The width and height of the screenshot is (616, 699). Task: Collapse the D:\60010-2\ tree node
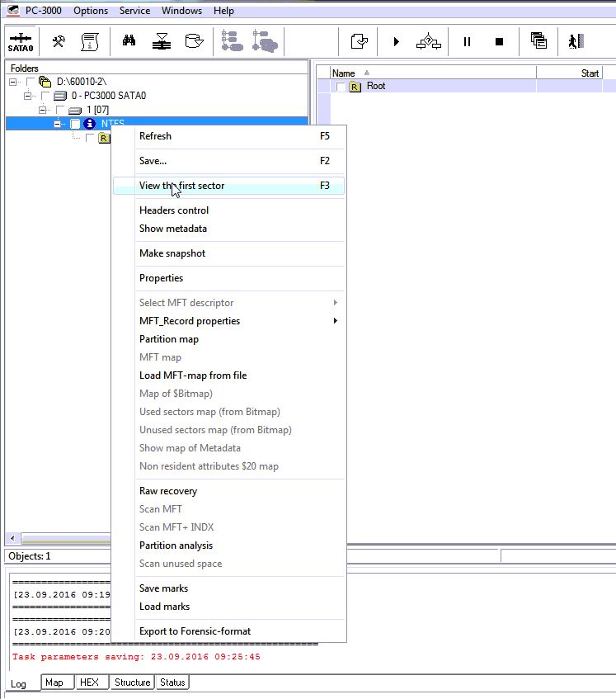(x=13, y=82)
